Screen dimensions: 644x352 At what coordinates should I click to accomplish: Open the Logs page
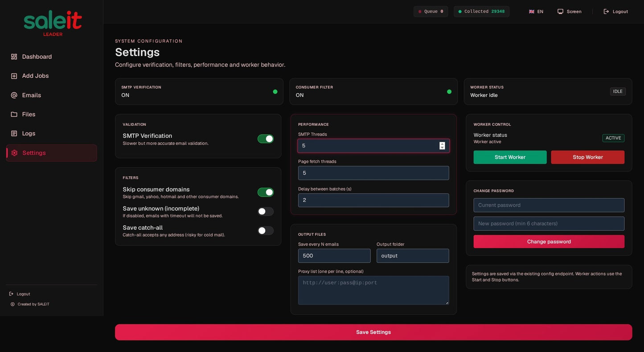[51, 134]
